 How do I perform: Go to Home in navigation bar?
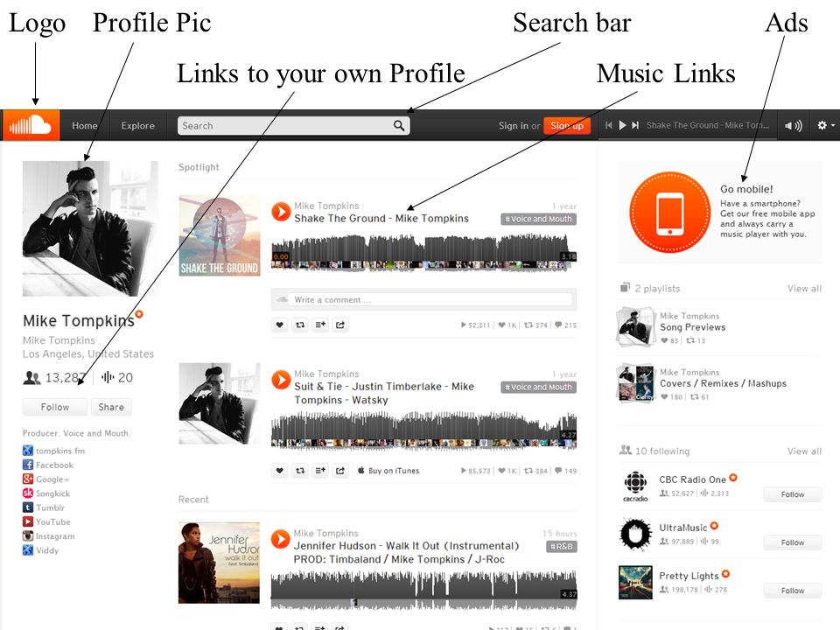point(85,125)
